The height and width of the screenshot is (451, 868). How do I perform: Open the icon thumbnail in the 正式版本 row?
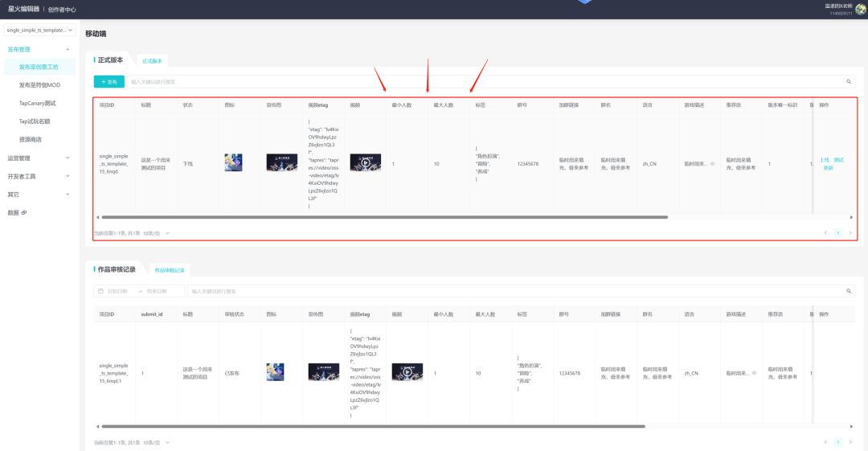coord(233,163)
